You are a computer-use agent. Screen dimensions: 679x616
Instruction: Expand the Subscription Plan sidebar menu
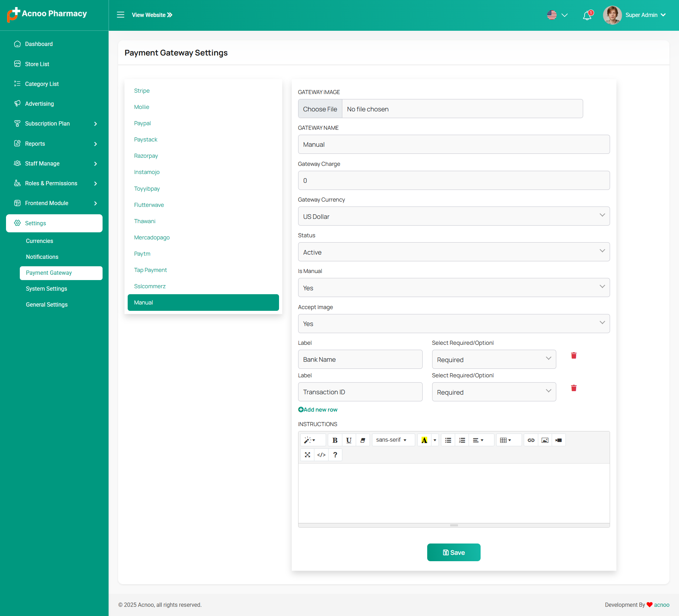tap(54, 124)
